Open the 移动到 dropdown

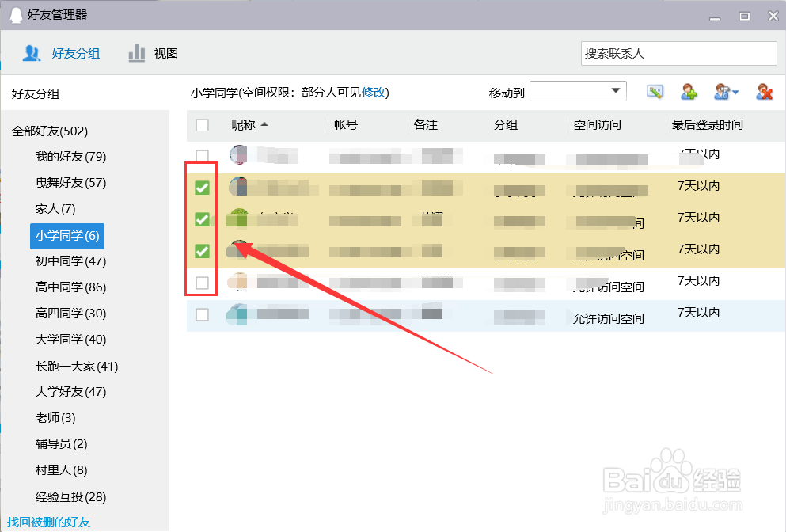[616, 91]
